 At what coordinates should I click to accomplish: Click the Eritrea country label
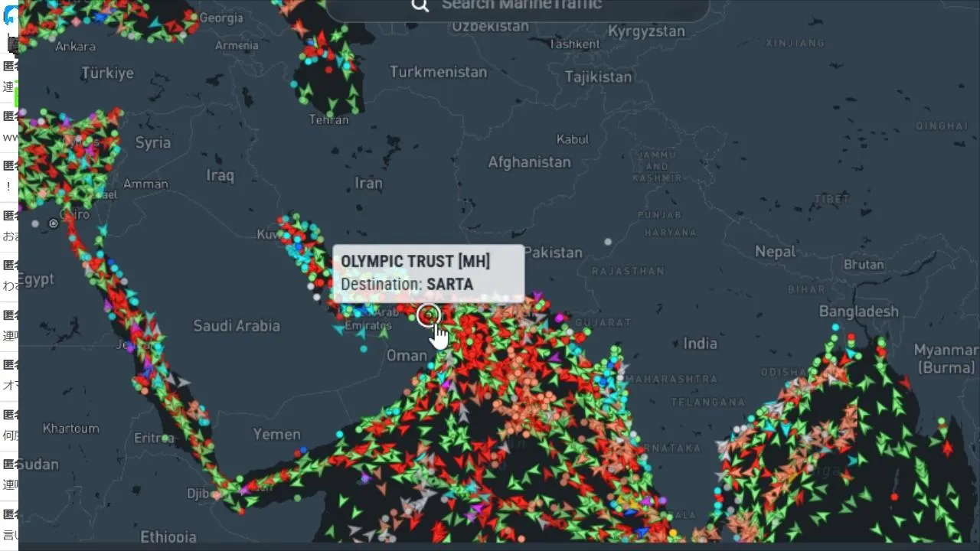(154, 438)
